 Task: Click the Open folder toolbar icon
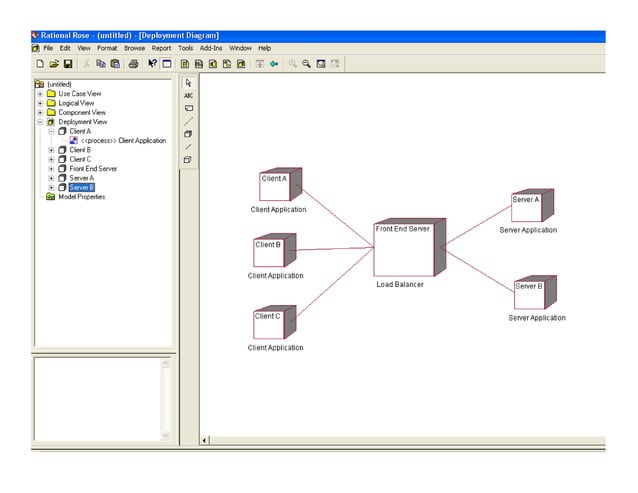coord(53,63)
